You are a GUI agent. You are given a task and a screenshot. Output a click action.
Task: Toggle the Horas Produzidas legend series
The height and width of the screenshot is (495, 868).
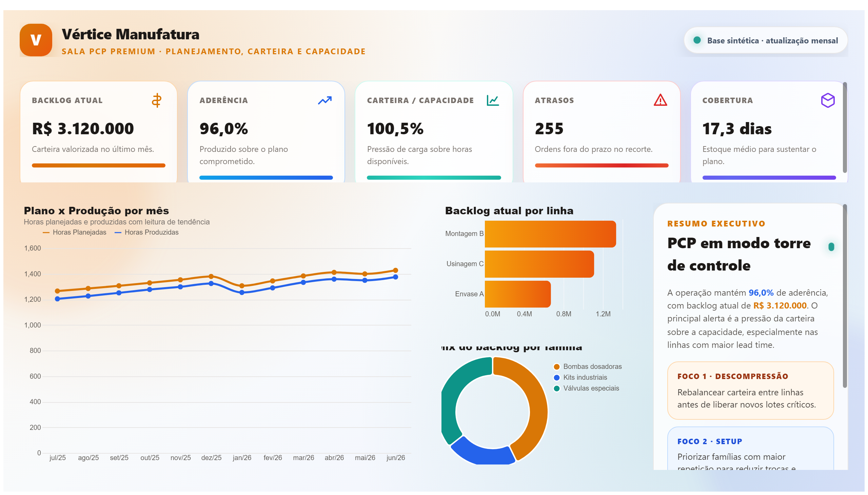[x=146, y=232]
